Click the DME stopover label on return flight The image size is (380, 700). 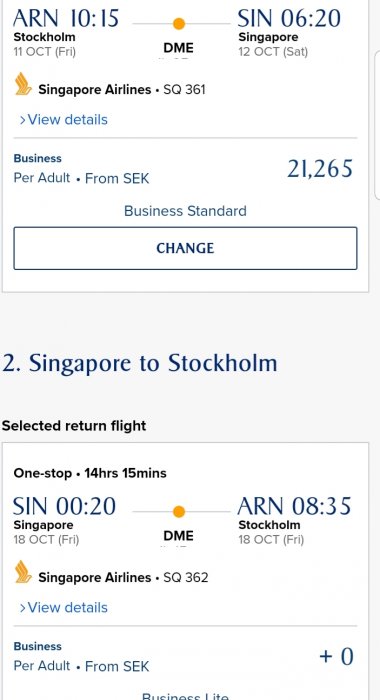pos(179,536)
